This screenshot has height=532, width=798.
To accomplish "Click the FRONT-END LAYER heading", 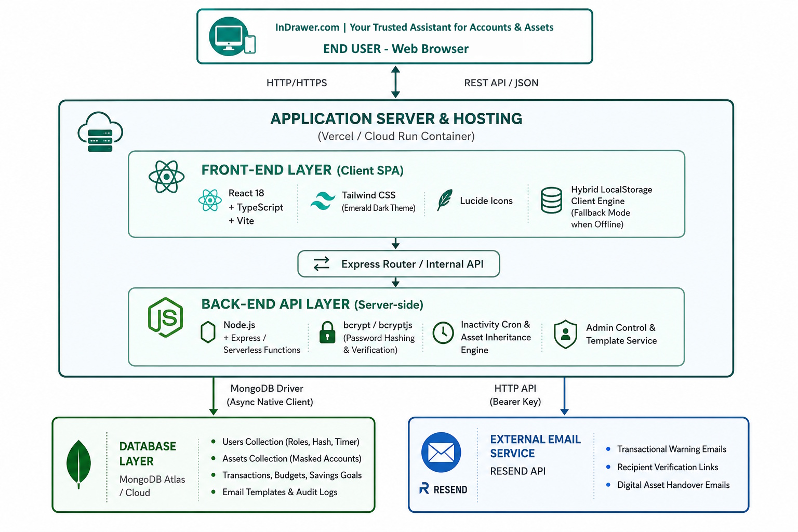I will coord(302,170).
